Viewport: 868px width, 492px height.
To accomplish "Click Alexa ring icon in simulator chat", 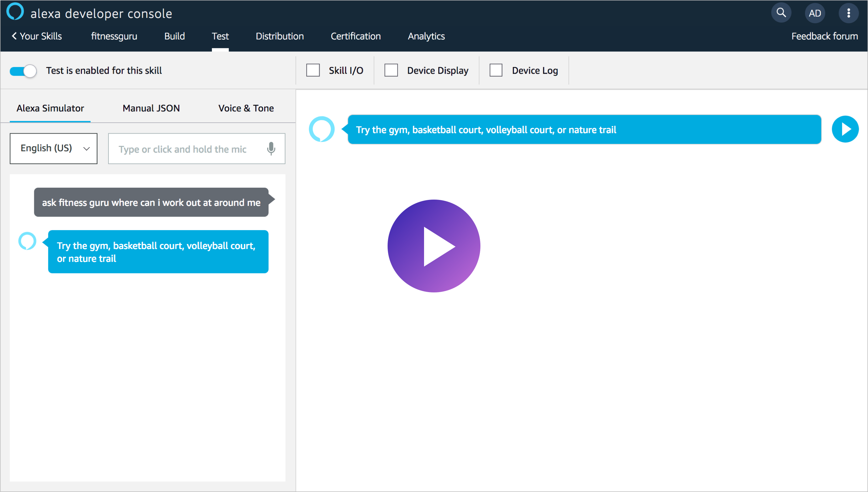I will (x=27, y=241).
